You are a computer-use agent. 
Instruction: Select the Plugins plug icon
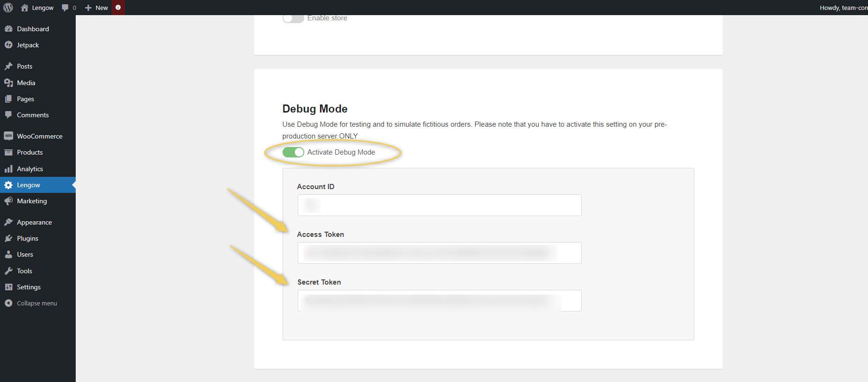tap(9, 238)
